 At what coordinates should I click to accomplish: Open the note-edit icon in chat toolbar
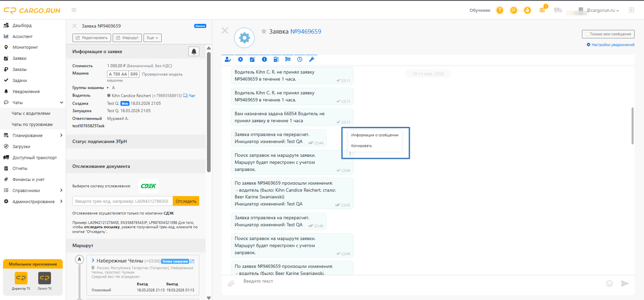pyautogui.click(x=252, y=59)
